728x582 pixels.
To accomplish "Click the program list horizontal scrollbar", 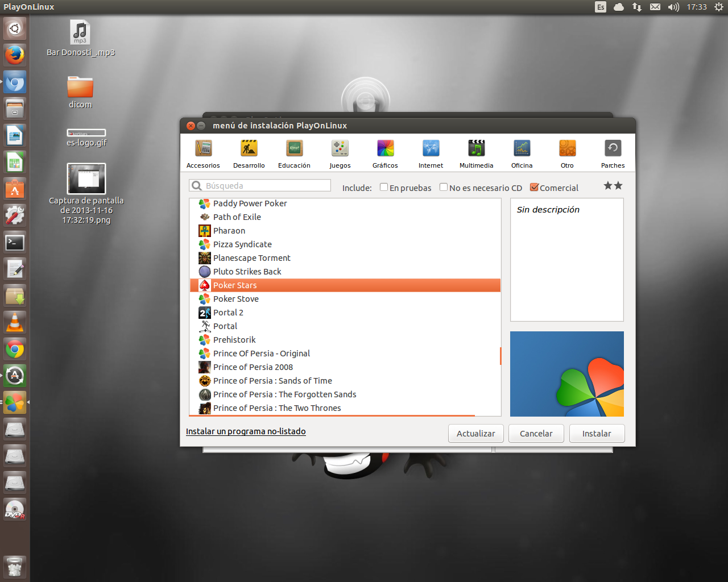I will click(332, 415).
